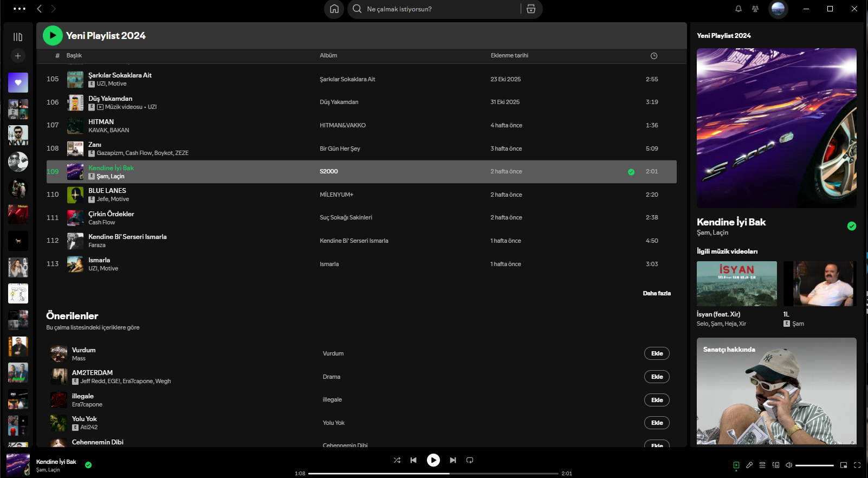Open the friend activity icon

tap(755, 9)
